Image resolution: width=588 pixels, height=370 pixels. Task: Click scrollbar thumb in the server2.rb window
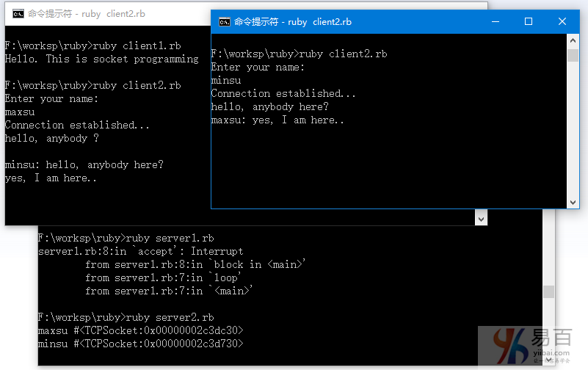coord(548,292)
